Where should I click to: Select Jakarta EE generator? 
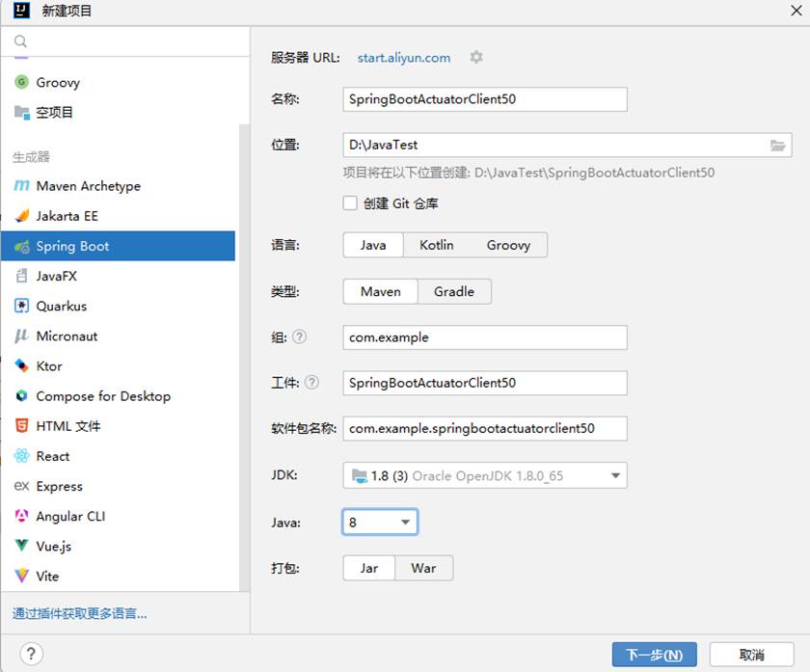pyautogui.click(x=118, y=216)
